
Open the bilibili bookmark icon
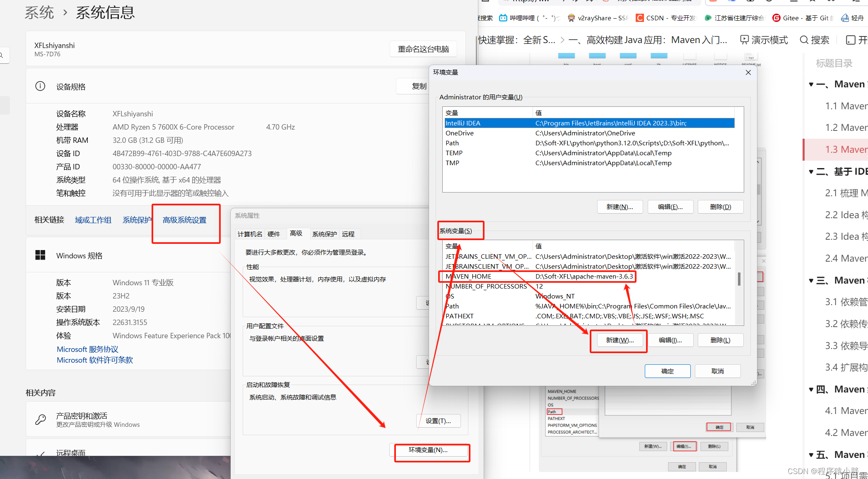click(503, 18)
